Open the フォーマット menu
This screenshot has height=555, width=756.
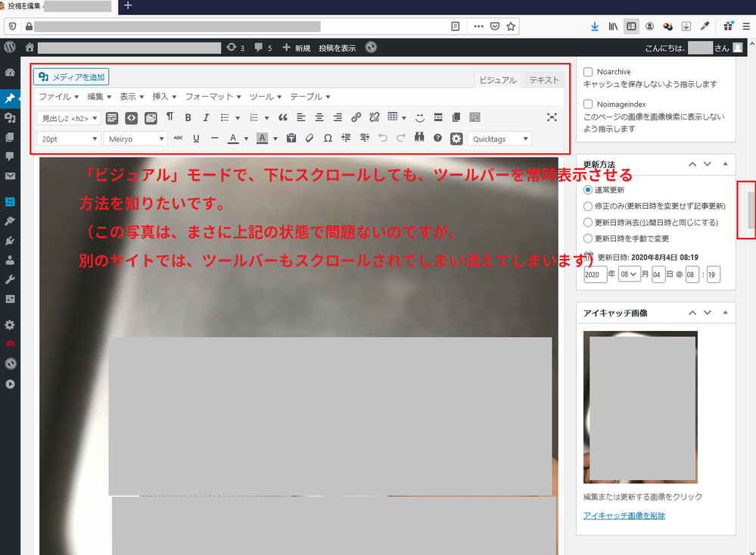click(213, 97)
